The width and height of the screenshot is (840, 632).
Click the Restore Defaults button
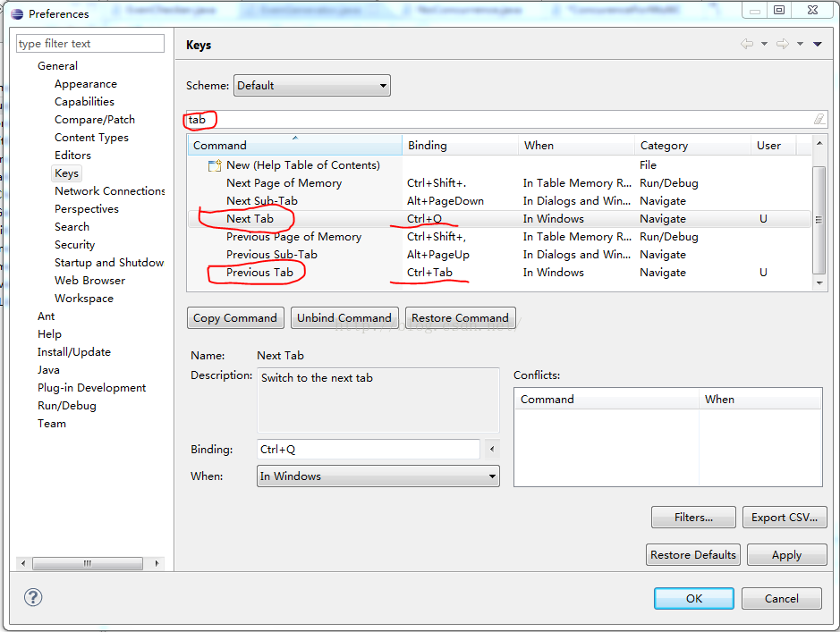(693, 555)
